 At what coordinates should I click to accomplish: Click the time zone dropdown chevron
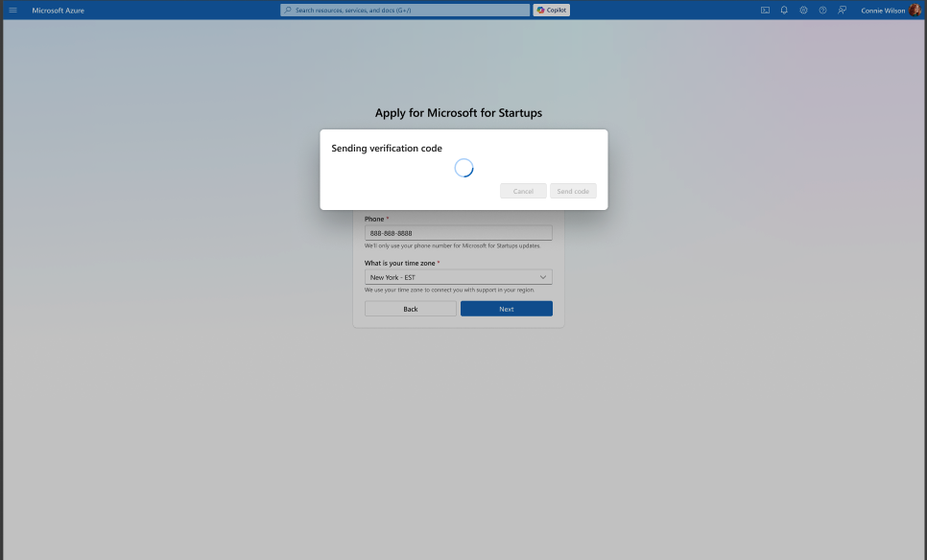coord(543,277)
